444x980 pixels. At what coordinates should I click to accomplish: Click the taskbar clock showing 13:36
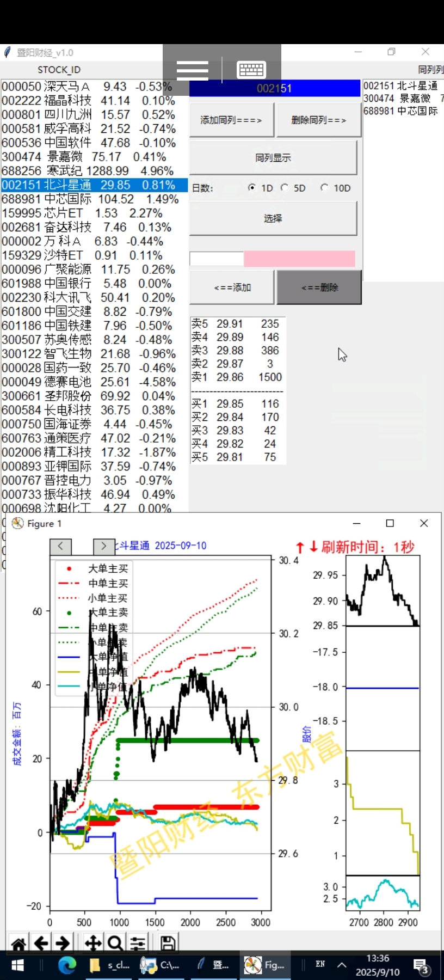click(378, 965)
